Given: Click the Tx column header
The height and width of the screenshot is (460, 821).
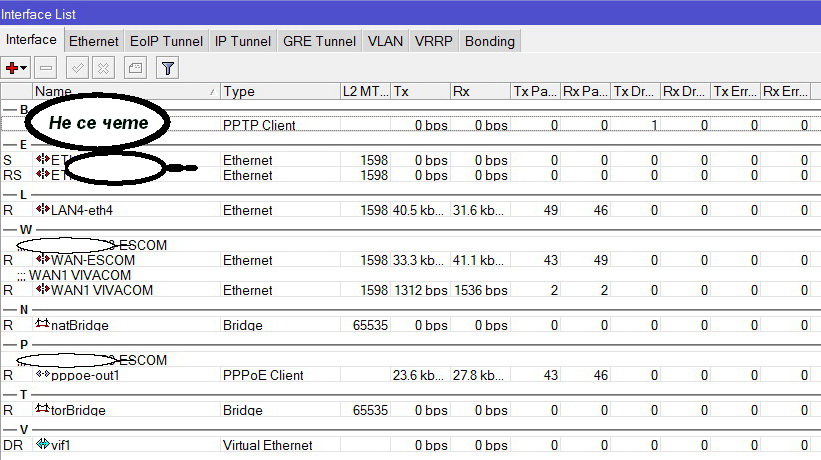Looking at the screenshot, I should coord(420,91).
